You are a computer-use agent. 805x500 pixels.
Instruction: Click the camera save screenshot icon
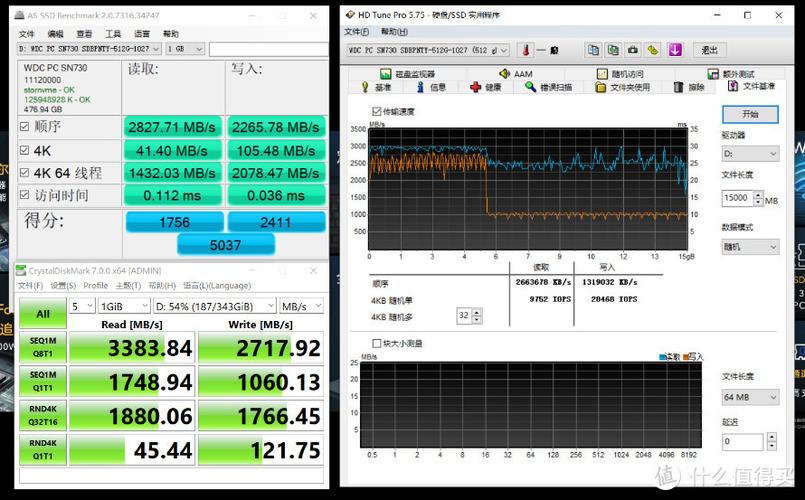pos(633,50)
